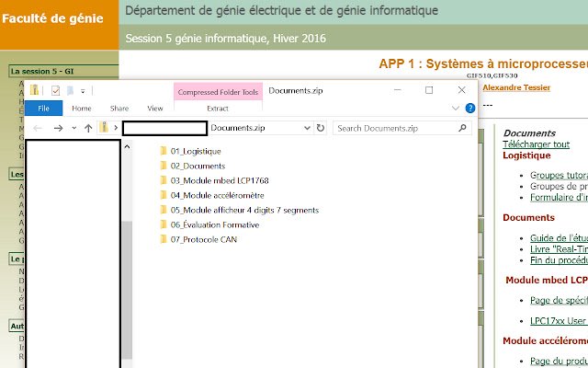Close the Documents.zip Explorer window
Viewport: 588px width, 368px height.
pos(461,90)
